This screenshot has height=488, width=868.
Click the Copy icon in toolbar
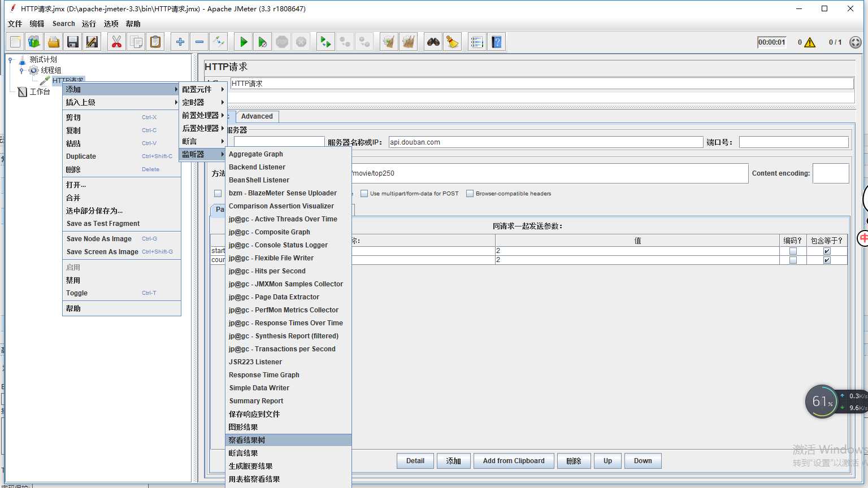[x=136, y=42]
